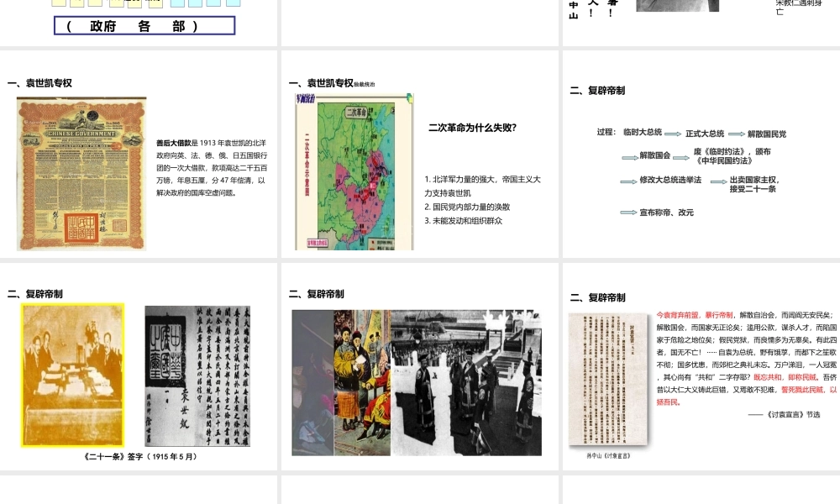Click the arrow before 正式大总统
The image size is (840, 504).
coord(674,133)
